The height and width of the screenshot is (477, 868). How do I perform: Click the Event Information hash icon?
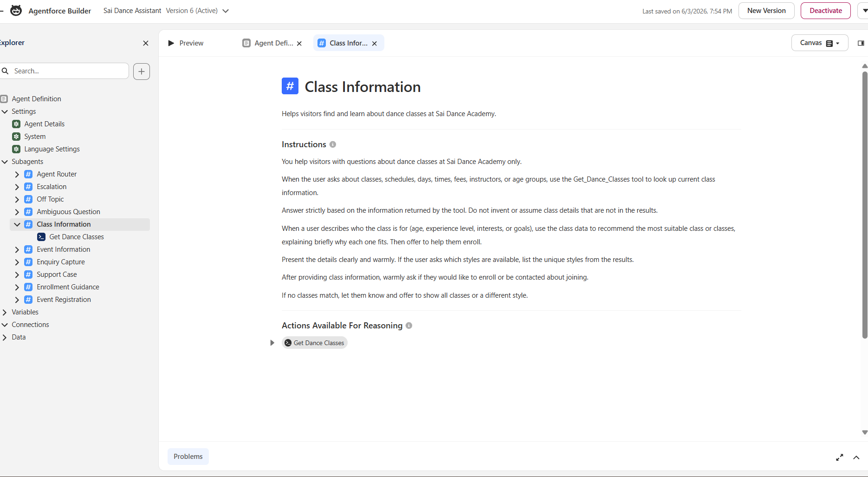pos(28,249)
